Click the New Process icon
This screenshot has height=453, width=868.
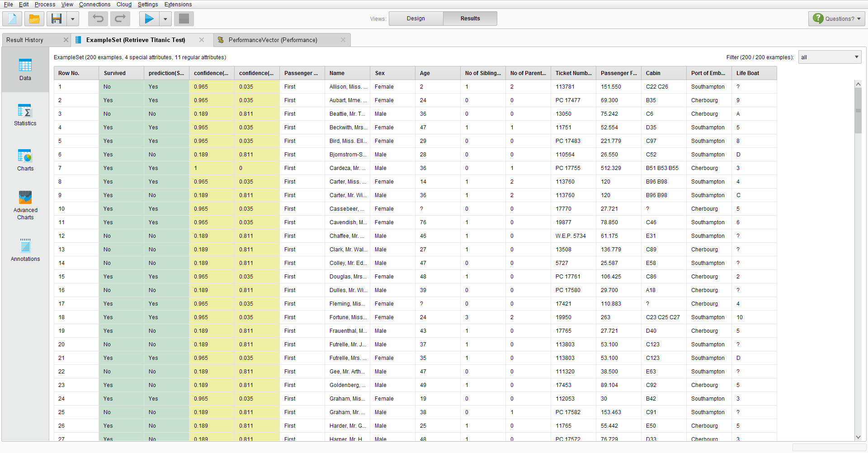pos(12,19)
